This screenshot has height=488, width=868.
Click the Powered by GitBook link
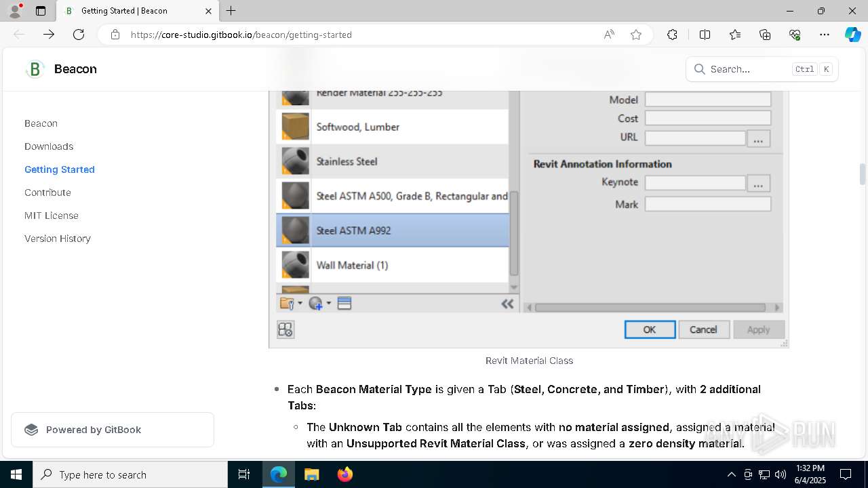113,430
